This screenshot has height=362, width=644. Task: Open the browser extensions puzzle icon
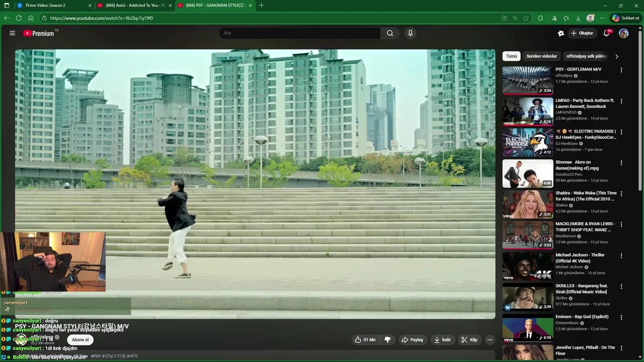coord(540,18)
